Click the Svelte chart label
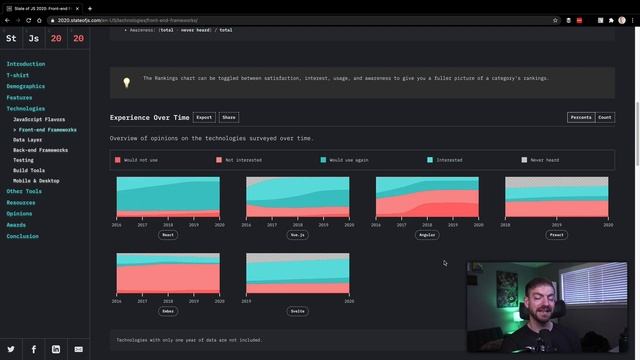640x360 pixels. tap(298, 311)
